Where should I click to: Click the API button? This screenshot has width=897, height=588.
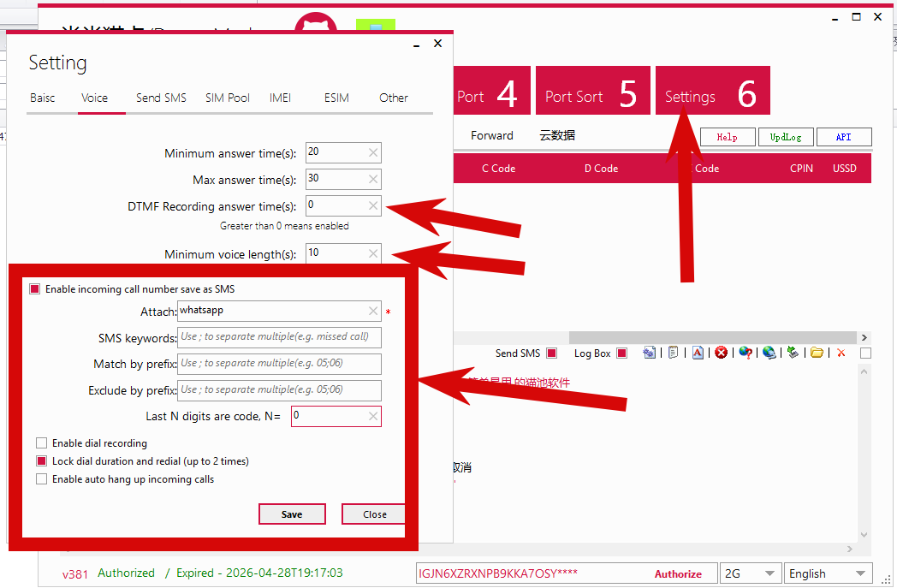tap(844, 137)
